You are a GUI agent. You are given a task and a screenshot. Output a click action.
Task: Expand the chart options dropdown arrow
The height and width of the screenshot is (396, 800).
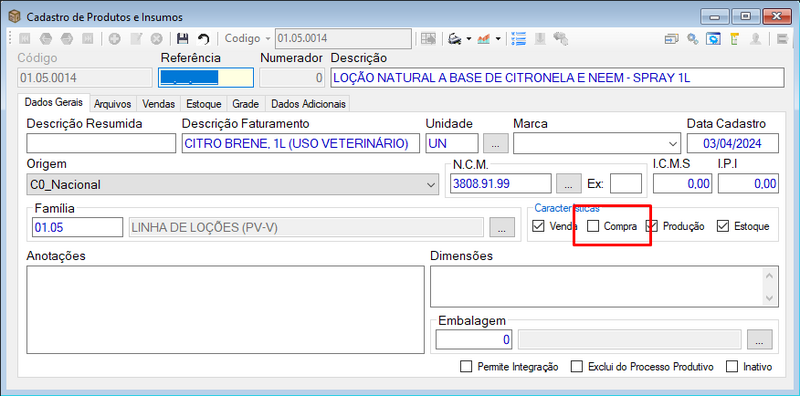pyautogui.click(x=498, y=39)
